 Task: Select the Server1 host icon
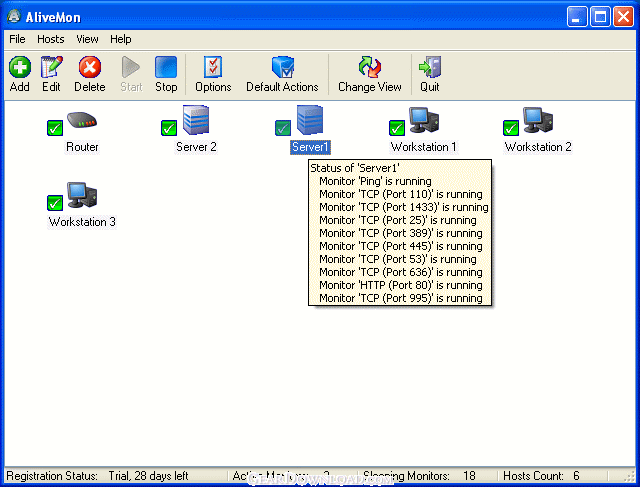pos(310,120)
